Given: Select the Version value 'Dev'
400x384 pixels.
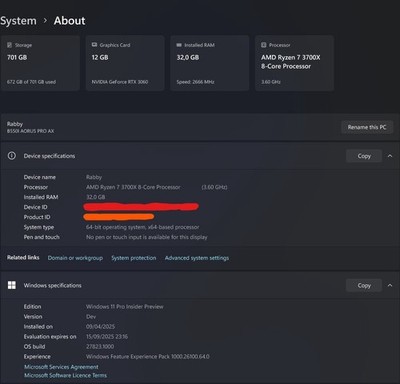Looking at the screenshot, I should (91, 317).
